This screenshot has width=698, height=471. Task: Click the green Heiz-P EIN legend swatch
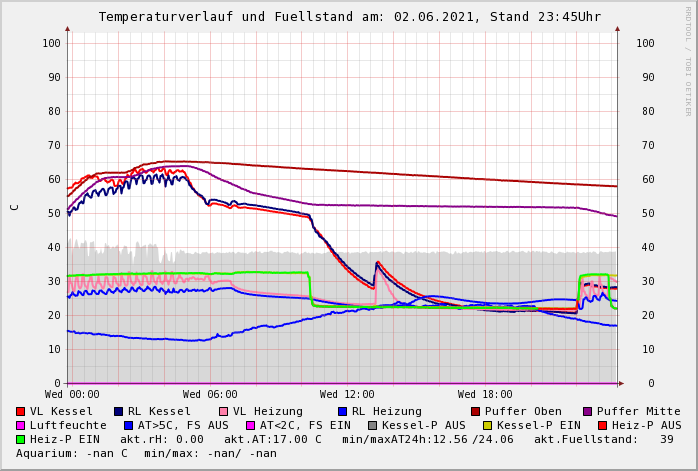pos(21,439)
